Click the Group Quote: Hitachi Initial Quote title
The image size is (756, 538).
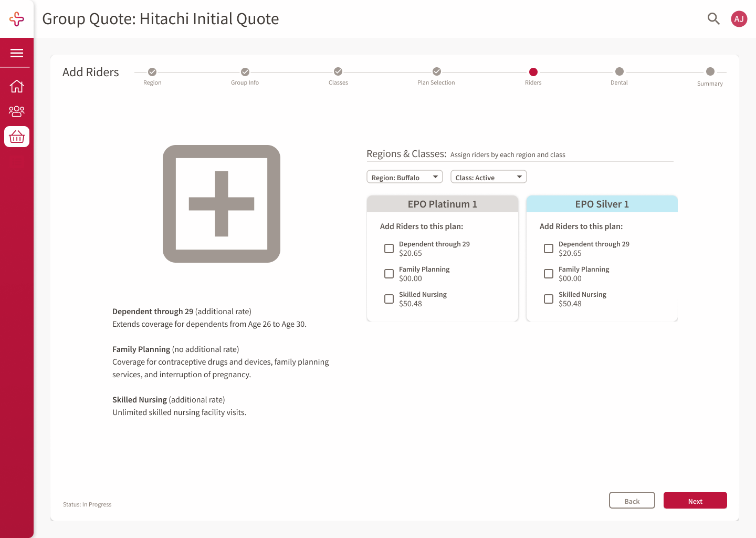click(161, 19)
